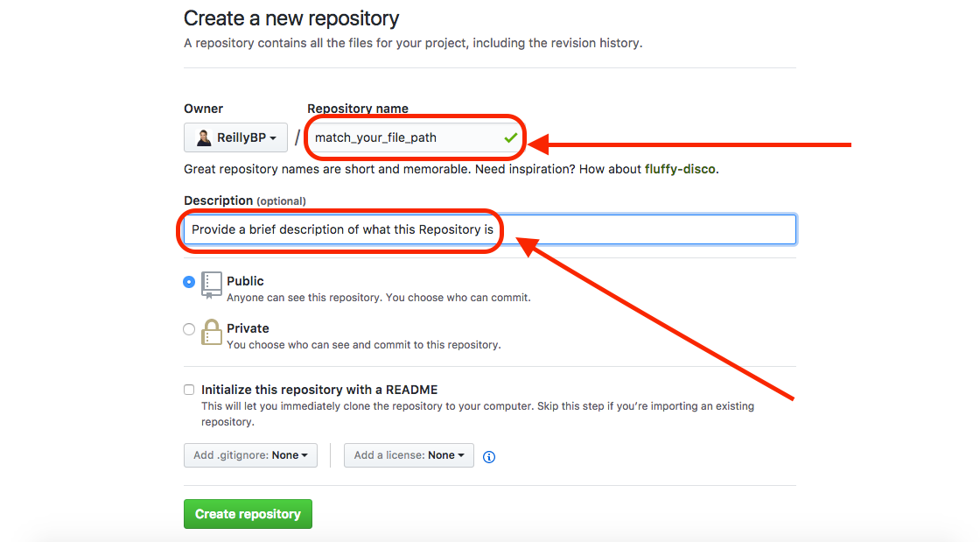Open the Add .gitignore dropdown
Viewport: 980px width, 542px height.
click(250, 454)
